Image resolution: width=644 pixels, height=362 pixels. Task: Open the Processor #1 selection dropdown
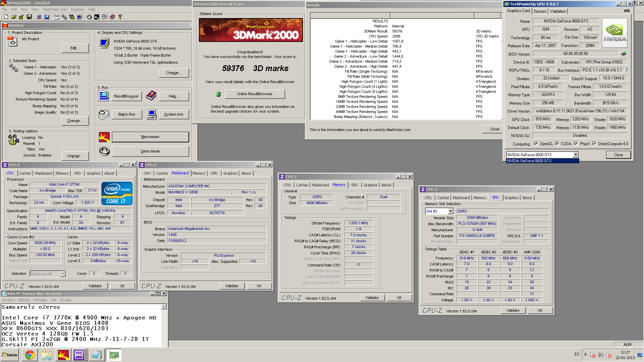(63, 274)
